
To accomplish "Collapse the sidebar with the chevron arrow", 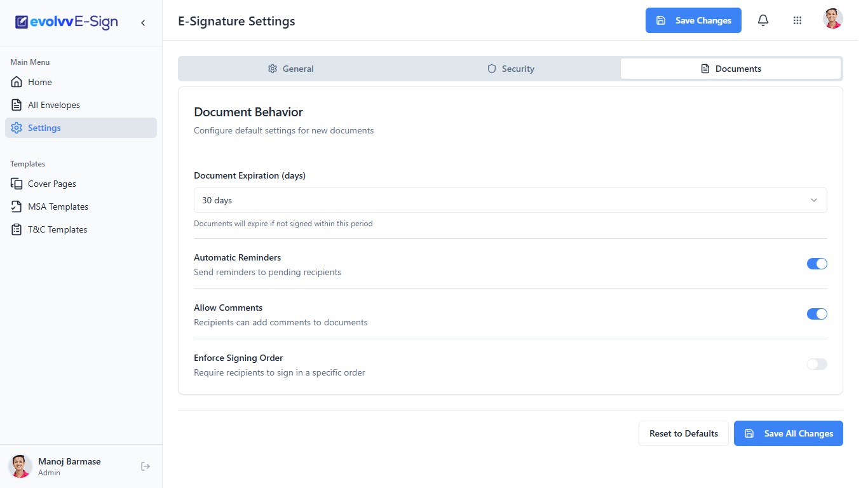I will 143,23.
